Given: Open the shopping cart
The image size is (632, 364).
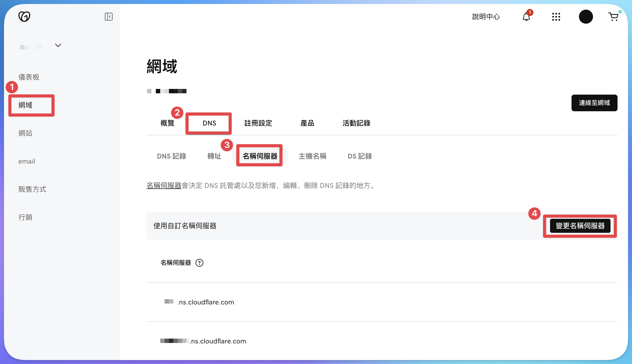Looking at the screenshot, I should tap(613, 17).
